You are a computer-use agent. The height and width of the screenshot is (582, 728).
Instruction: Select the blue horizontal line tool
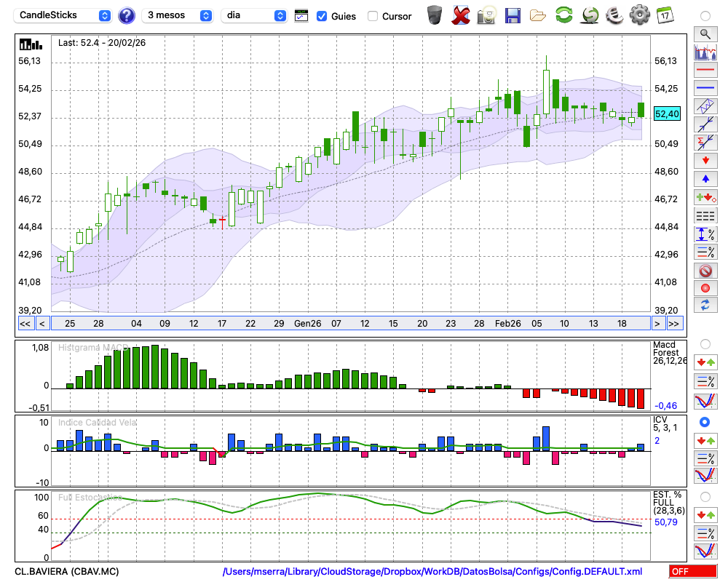pyautogui.click(x=705, y=88)
